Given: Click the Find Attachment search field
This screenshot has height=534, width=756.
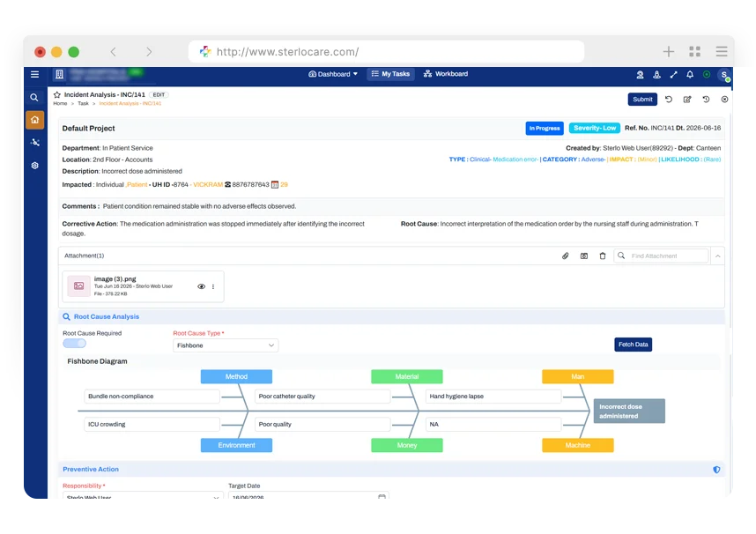Looking at the screenshot, I should coord(661,256).
